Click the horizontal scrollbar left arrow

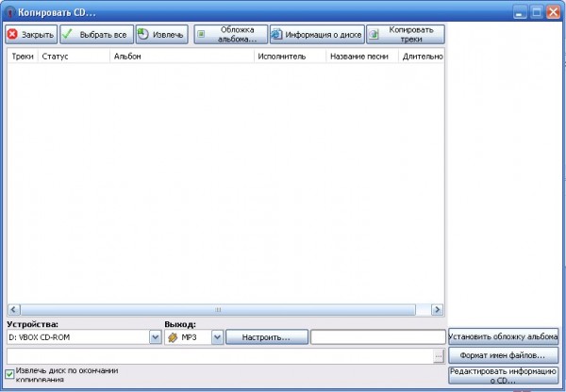pos(14,310)
